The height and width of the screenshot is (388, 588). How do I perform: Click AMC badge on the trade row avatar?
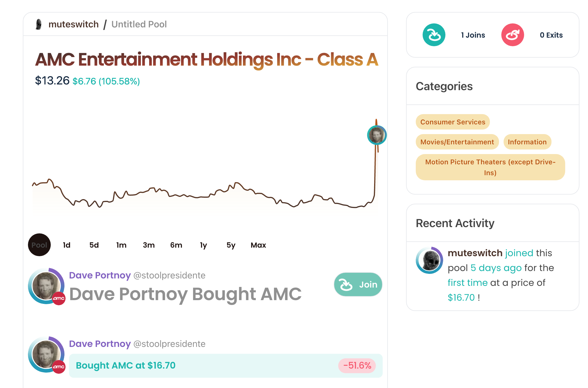[59, 367]
